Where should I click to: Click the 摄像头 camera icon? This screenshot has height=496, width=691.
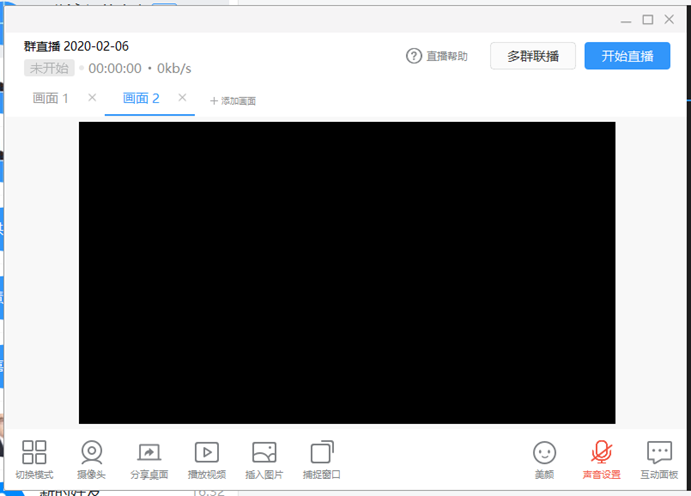click(x=91, y=453)
